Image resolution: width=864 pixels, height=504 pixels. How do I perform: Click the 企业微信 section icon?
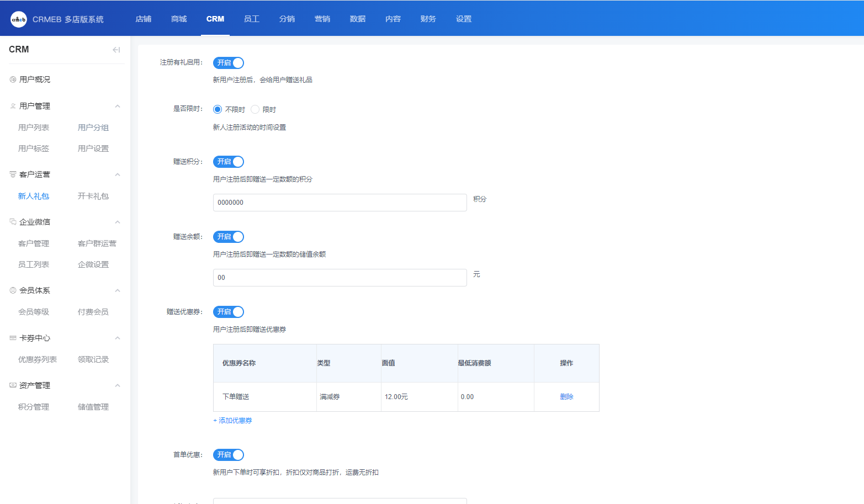coord(13,222)
